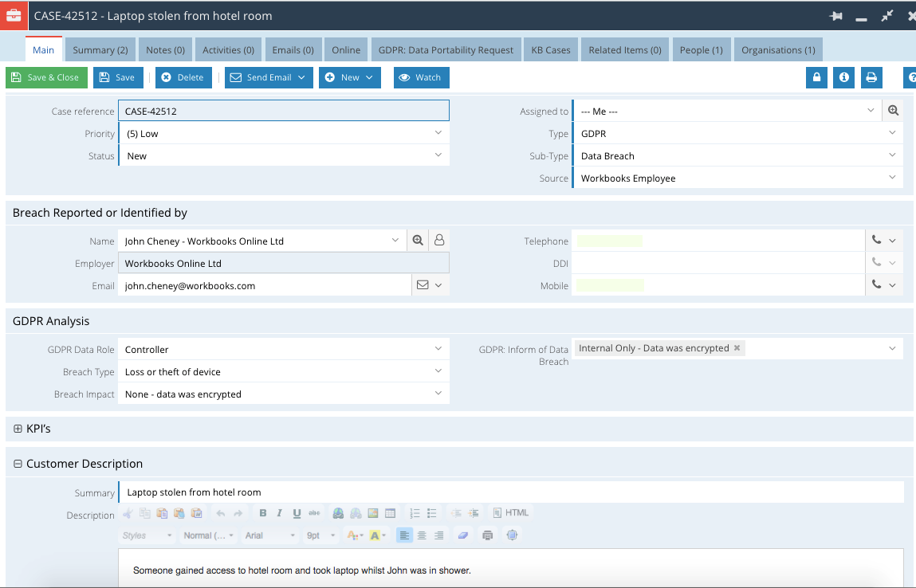Open the Styles dropdown in editor

pos(147,535)
